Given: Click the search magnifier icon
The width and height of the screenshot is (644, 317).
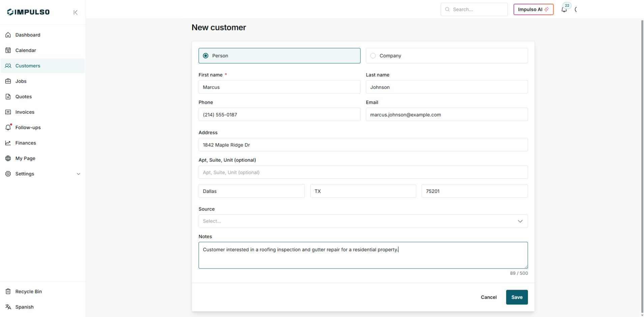Looking at the screenshot, I should [447, 9].
